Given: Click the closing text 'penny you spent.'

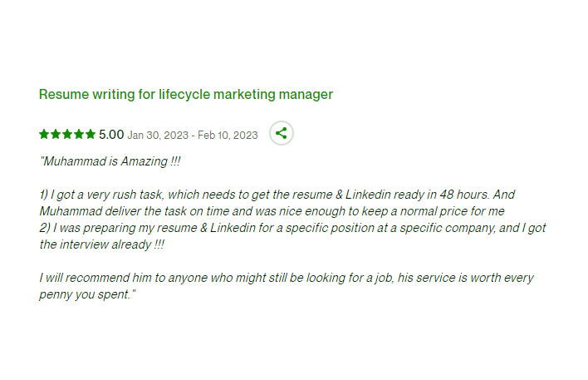Looking at the screenshot, I should pyautogui.click(x=87, y=294).
